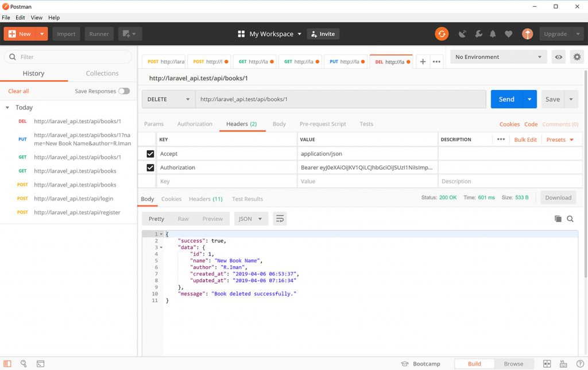Switch to the response Headers (11) tab
This screenshot has width=588, height=370.
[x=206, y=199]
